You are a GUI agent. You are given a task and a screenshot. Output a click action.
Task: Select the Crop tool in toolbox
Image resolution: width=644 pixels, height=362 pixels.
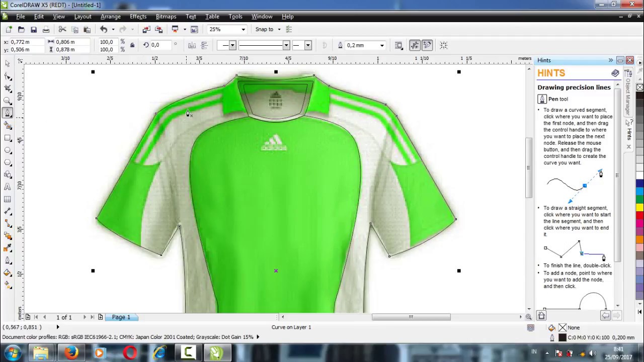[x=8, y=88]
